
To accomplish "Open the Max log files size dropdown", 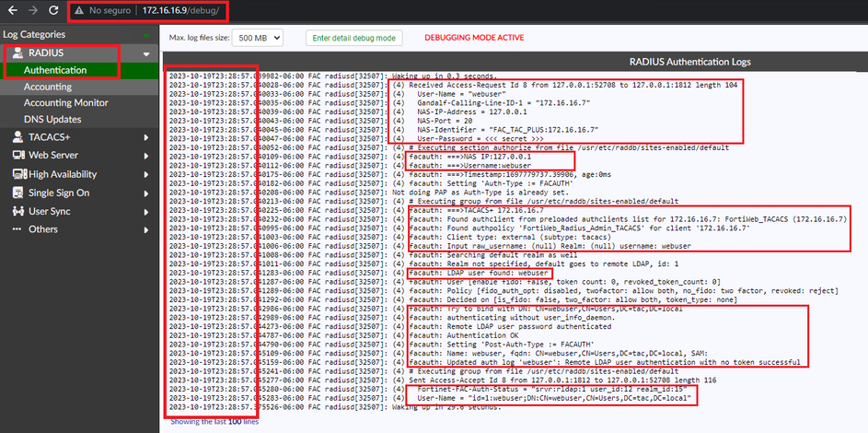I will coord(257,38).
